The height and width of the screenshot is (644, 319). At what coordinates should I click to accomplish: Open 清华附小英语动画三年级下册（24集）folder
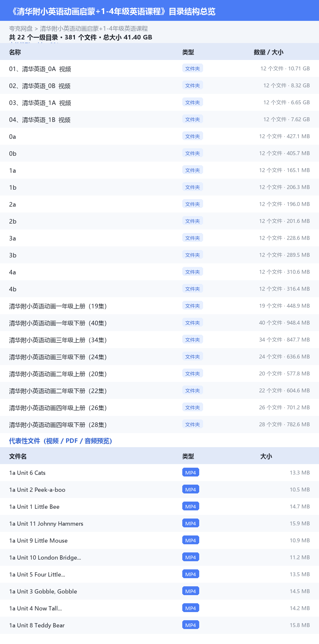coord(58,357)
